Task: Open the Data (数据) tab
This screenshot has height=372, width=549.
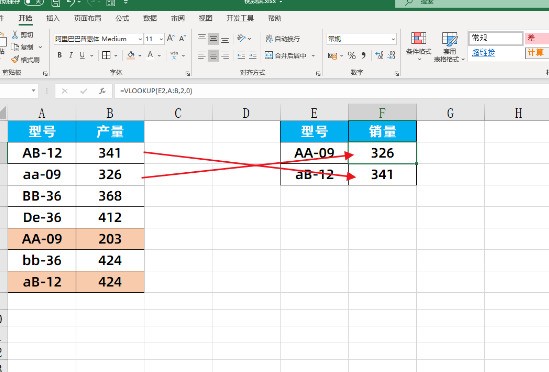Action: point(150,18)
